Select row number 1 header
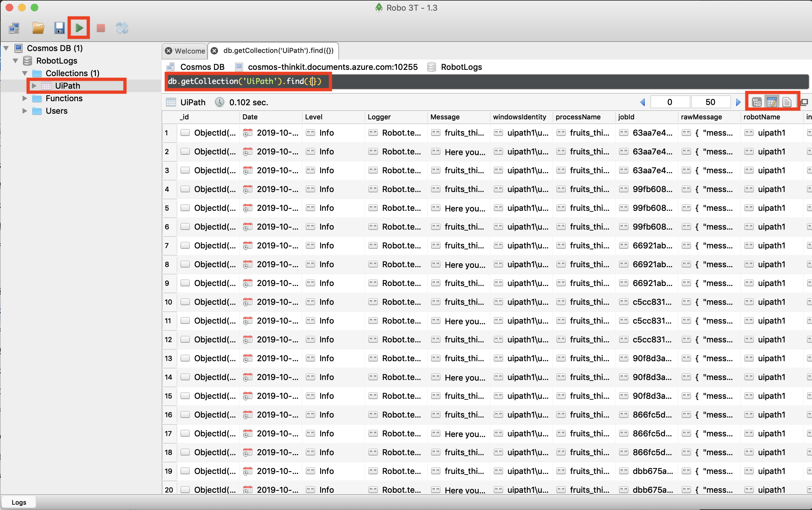 [x=169, y=133]
